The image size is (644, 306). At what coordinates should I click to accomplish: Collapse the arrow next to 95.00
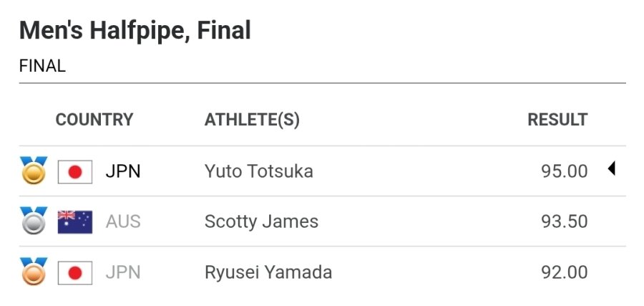point(611,169)
